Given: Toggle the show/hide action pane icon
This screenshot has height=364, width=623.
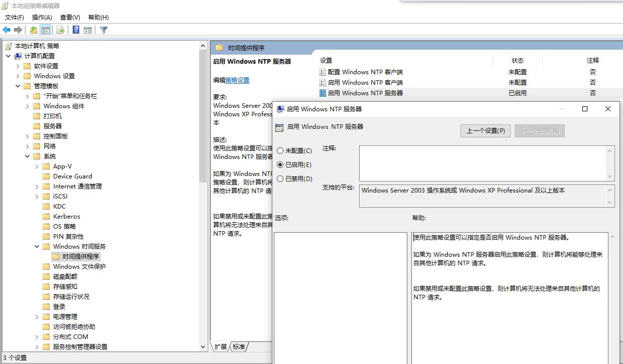Looking at the screenshot, I should click(87, 30).
